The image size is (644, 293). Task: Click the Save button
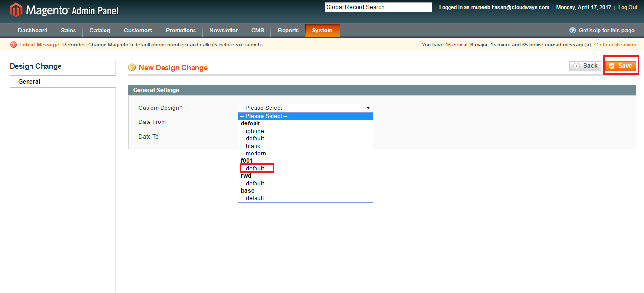[x=621, y=66]
